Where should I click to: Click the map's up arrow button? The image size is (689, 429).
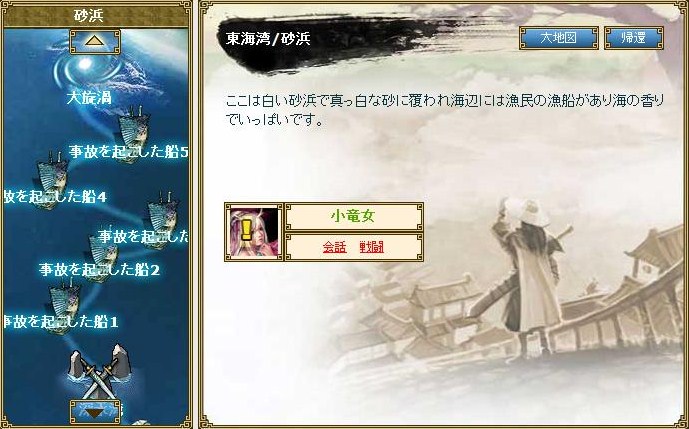click(x=95, y=42)
